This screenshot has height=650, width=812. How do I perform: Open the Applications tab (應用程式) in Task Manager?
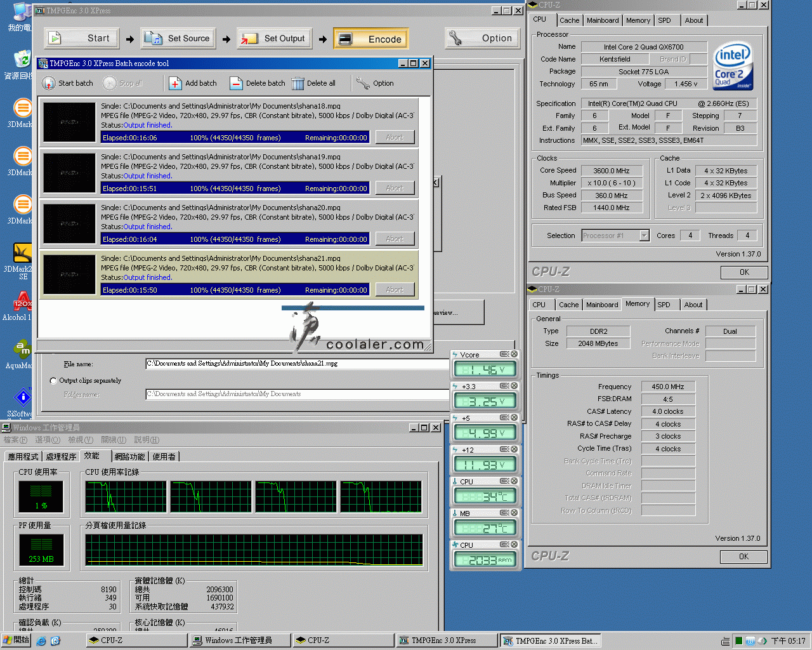pos(23,456)
